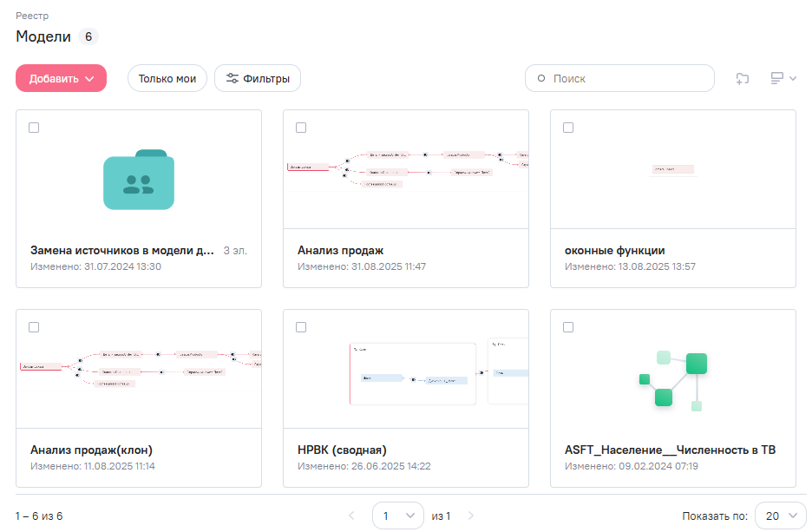This screenshot has height=532, width=812.
Task: Open the page number dropdown
Action: [x=398, y=516]
